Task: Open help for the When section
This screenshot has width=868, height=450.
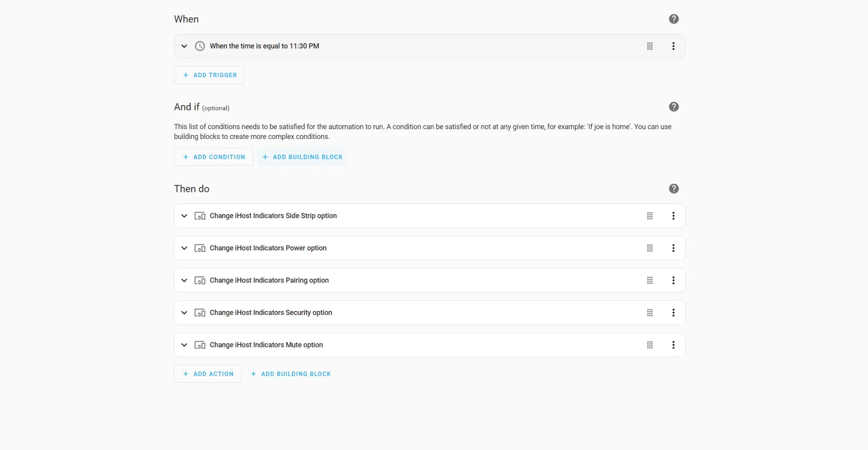Action: pyautogui.click(x=673, y=19)
